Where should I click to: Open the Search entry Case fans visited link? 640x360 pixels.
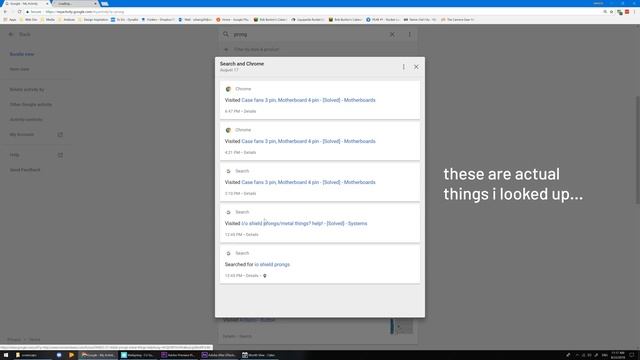pyautogui.click(x=308, y=182)
